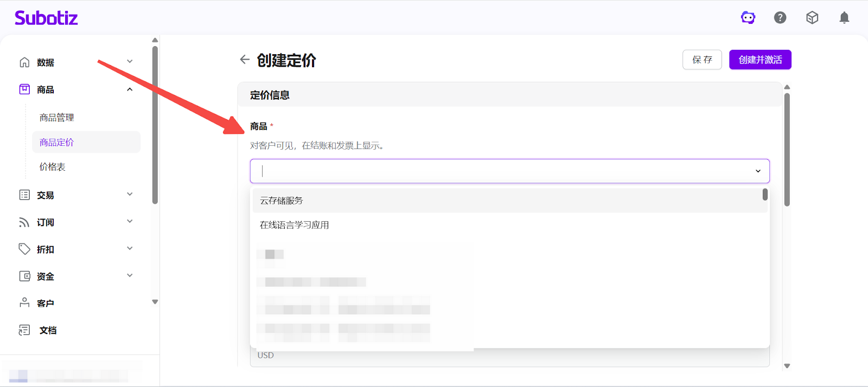
Task: Open 价格表 submenu item
Action: [x=53, y=167]
